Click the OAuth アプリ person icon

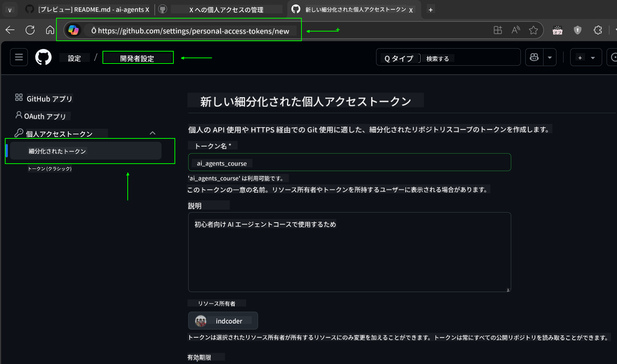[19, 115]
